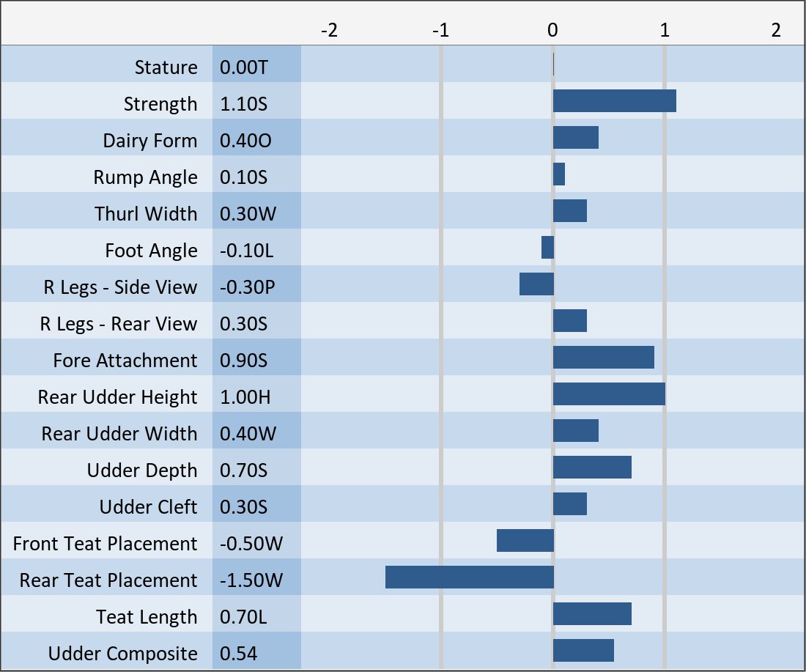Image resolution: width=806 pixels, height=672 pixels.
Task: Click the Fore Attachment bar
Action: click(x=603, y=358)
